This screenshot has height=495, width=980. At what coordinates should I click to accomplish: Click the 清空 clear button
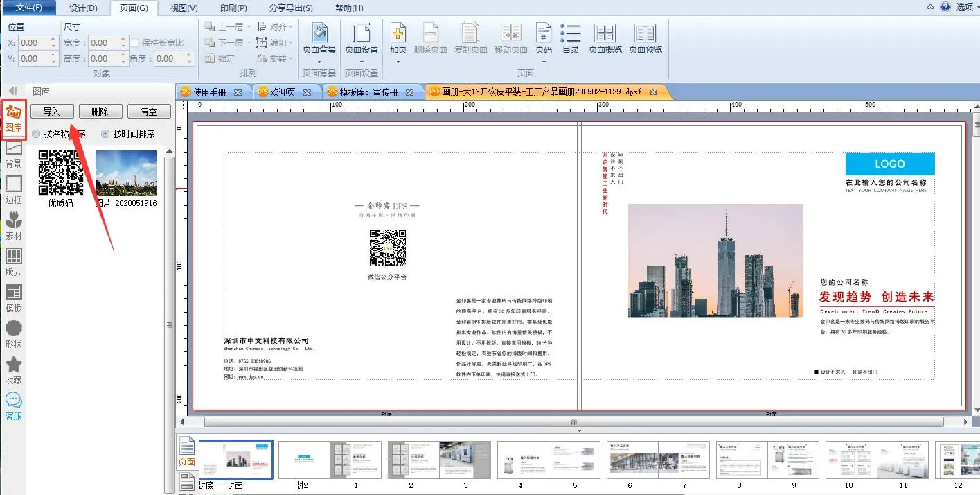(148, 112)
